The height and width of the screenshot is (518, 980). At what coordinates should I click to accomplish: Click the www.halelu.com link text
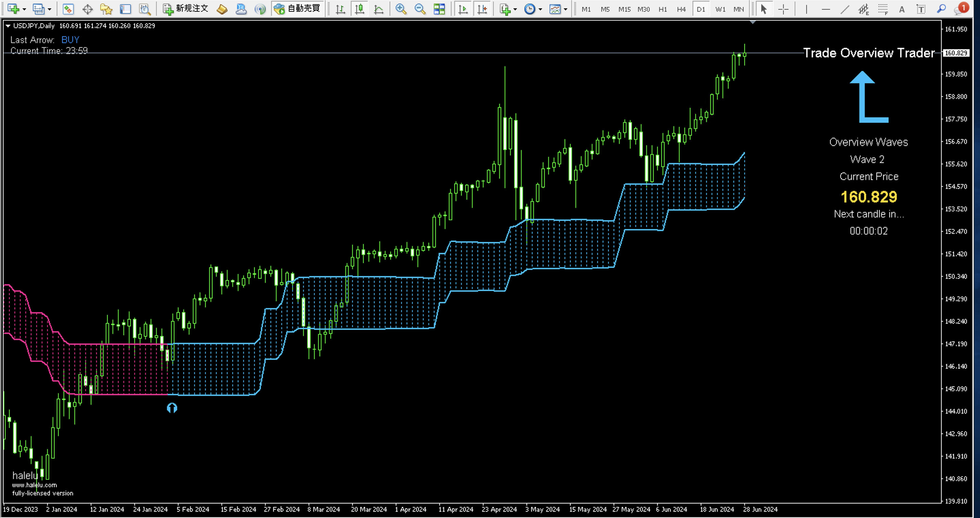pos(34,485)
